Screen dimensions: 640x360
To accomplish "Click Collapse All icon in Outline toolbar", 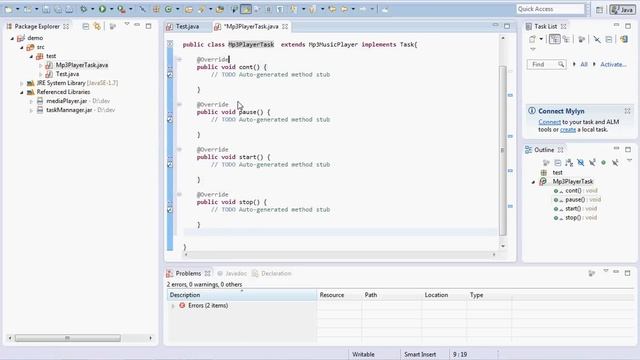I will pos(558,162).
